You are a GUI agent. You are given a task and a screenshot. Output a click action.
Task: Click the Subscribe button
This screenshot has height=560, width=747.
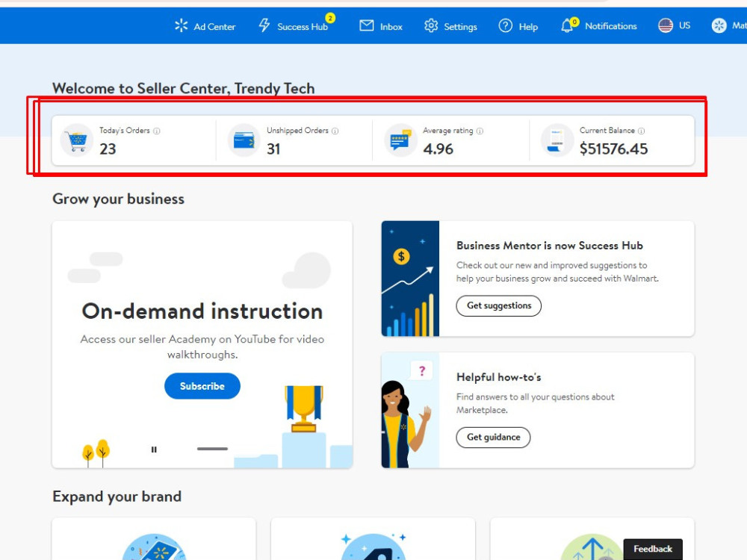tap(202, 386)
